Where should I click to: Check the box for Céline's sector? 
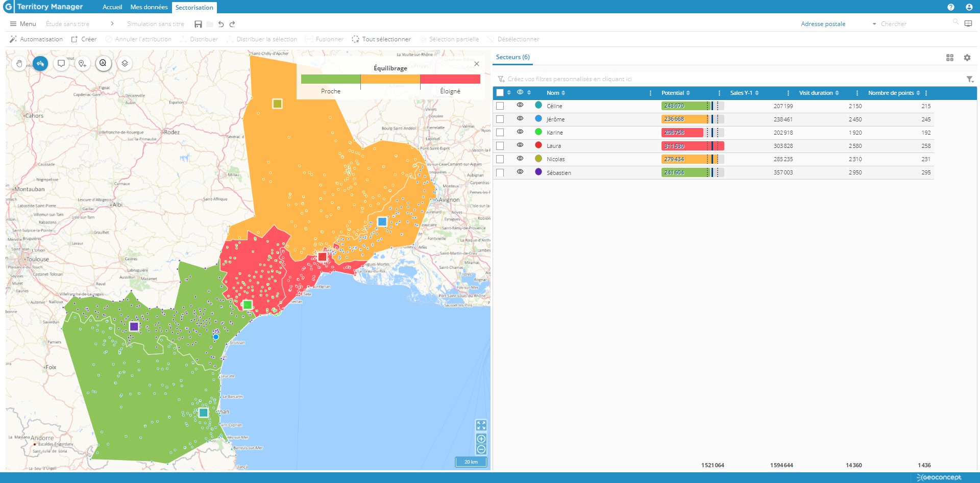tap(500, 106)
